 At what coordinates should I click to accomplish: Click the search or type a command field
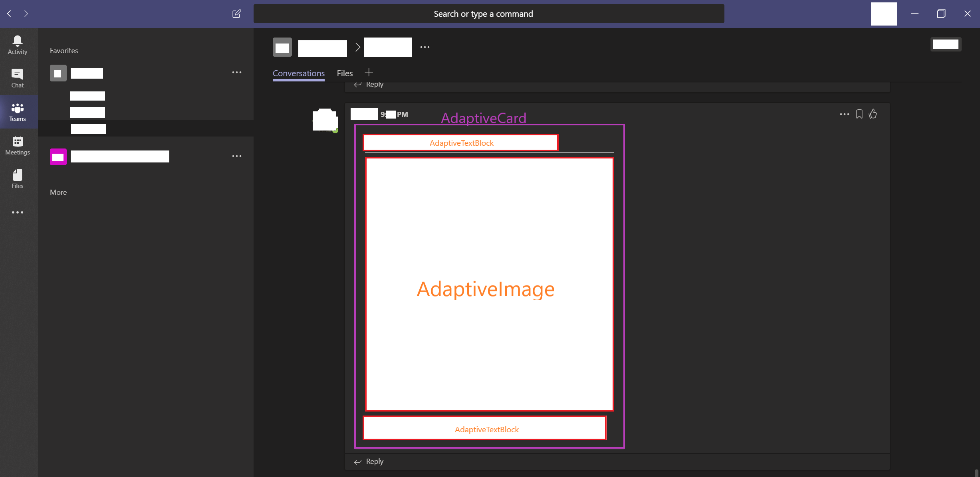[x=483, y=14]
